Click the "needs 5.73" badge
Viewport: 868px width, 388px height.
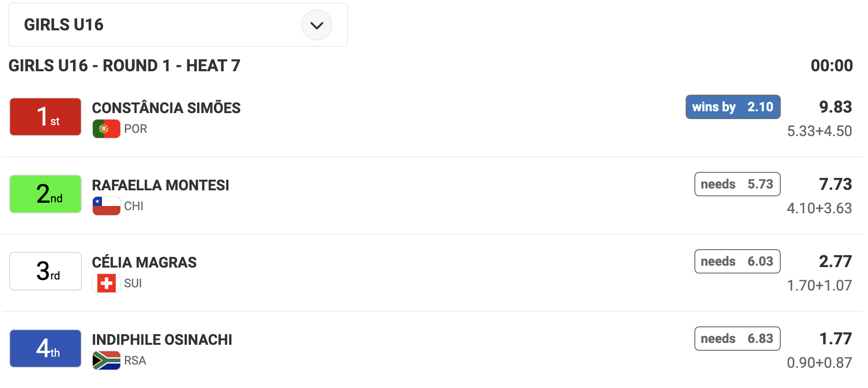coord(737,184)
